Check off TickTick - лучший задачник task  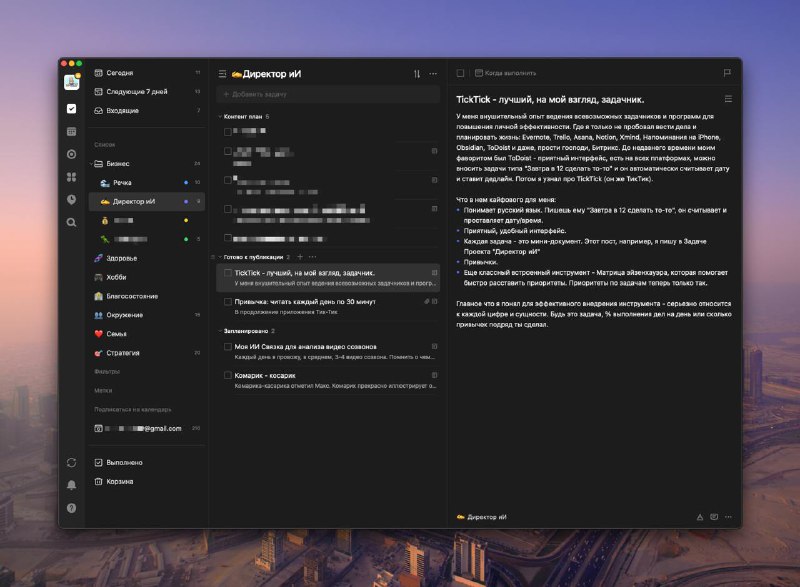point(228,273)
